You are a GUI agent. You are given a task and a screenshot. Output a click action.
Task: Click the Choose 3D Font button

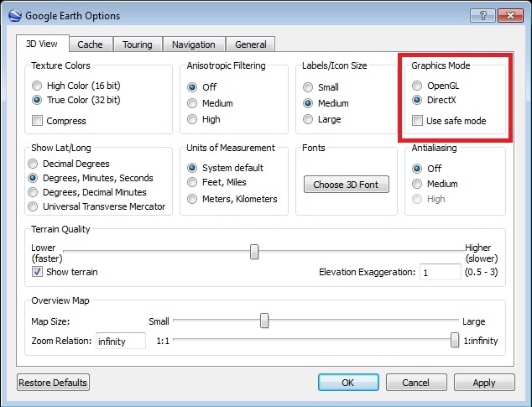346,185
